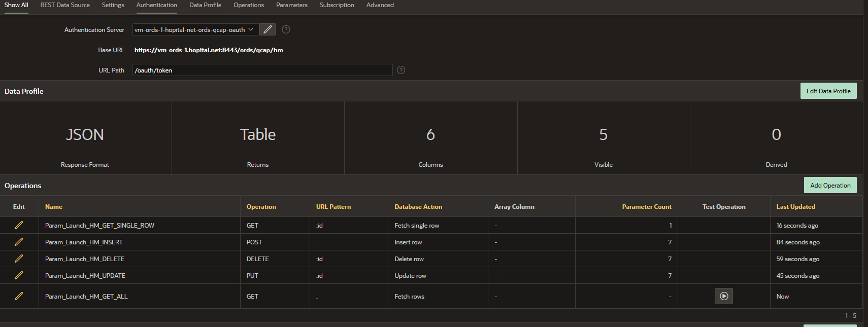Viewport: 868px width, 327px height.
Task: Edit the Param_Launch_HM_GET_SINGLE_ROW operation pencil icon
Action: [x=19, y=225]
